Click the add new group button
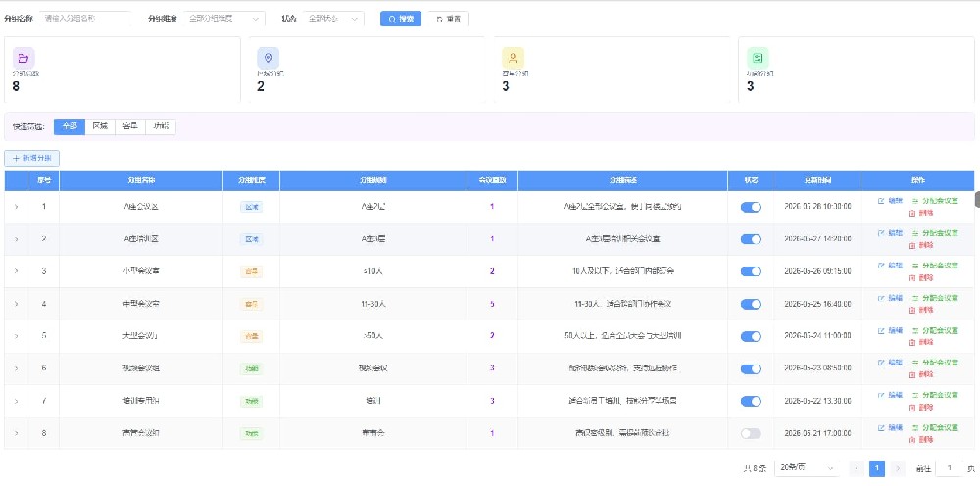The height and width of the screenshot is (486, 980). 32,159
